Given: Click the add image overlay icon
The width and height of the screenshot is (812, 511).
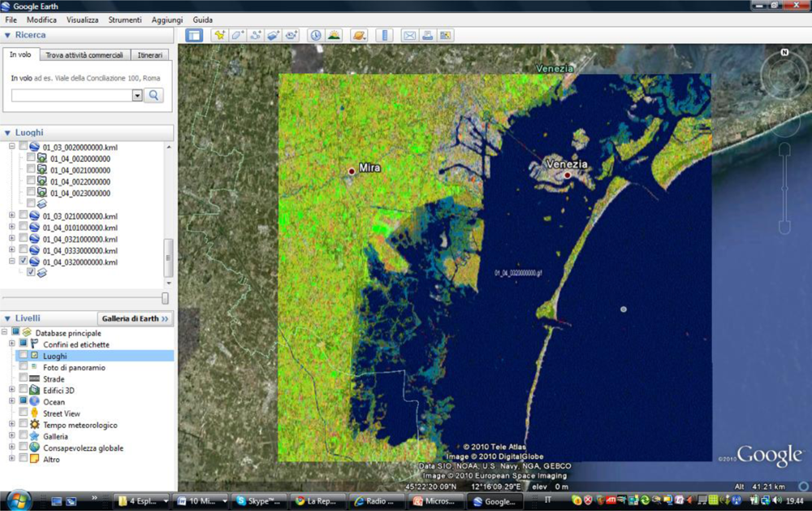Looking at the screenshot, I should (274, 35).
